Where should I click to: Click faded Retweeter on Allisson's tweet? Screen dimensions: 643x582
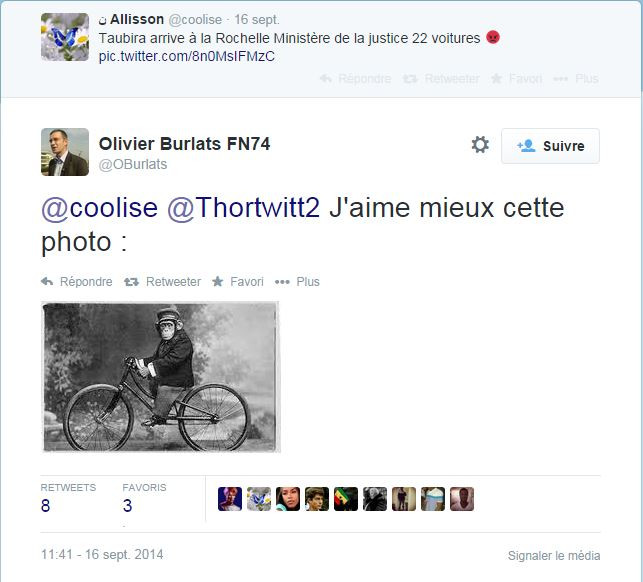[441, 78]
